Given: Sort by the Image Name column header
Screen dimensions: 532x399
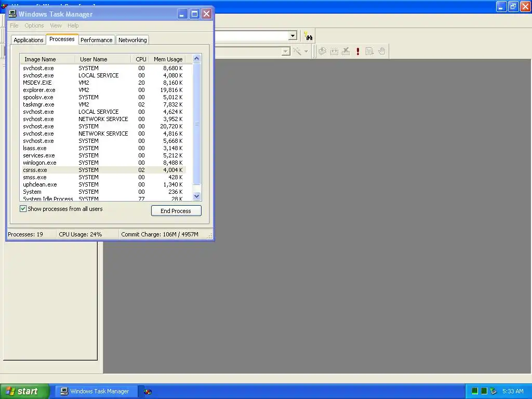Looking at the screenshot, I should (x=47, y=59).
